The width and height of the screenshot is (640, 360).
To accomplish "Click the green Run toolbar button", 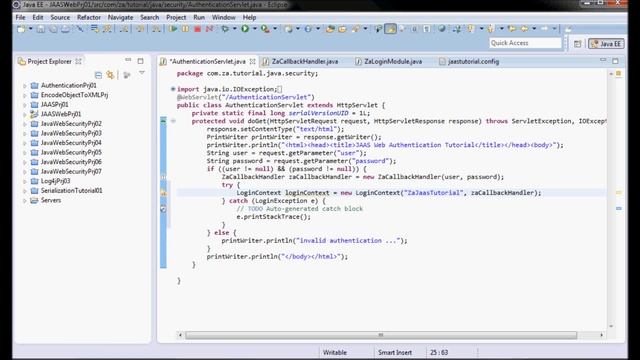I will (x=245, y=29).
